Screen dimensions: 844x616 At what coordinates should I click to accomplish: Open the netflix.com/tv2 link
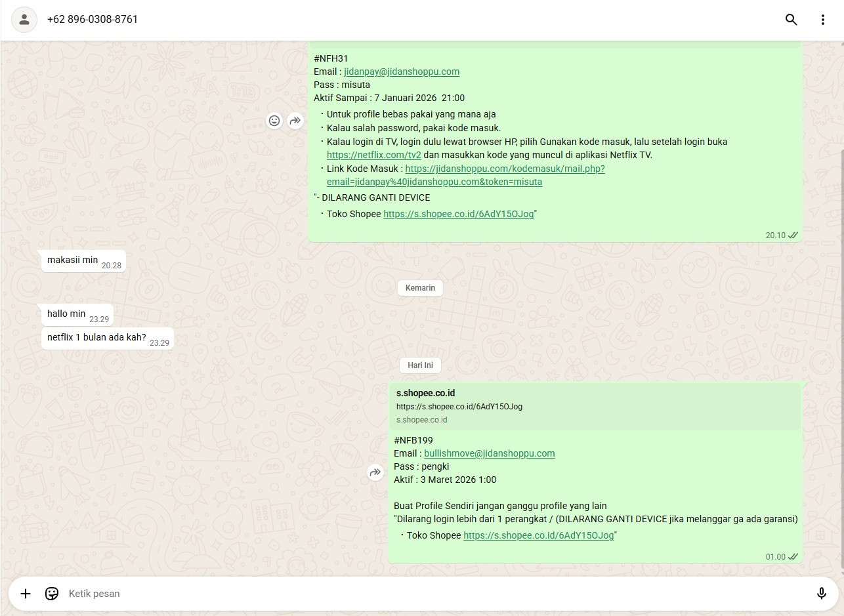374,155
